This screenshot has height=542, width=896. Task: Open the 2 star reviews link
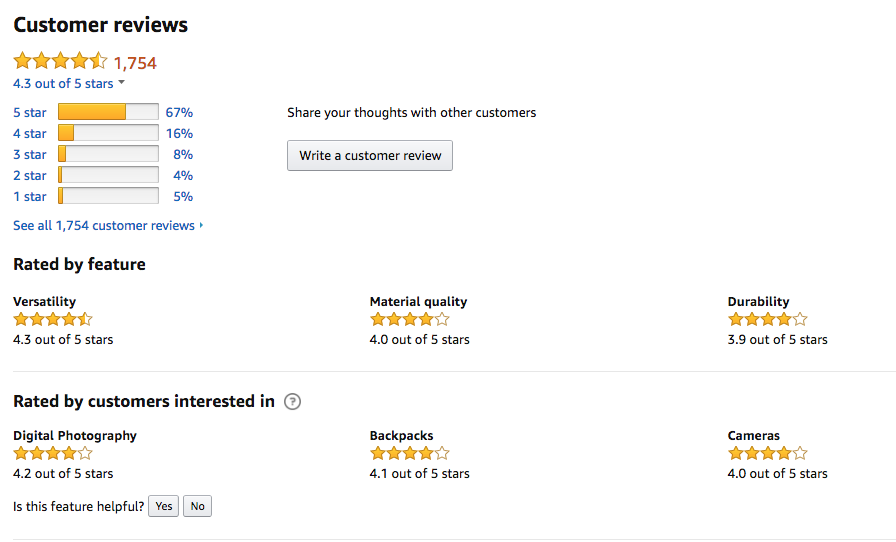pos(30,175)
